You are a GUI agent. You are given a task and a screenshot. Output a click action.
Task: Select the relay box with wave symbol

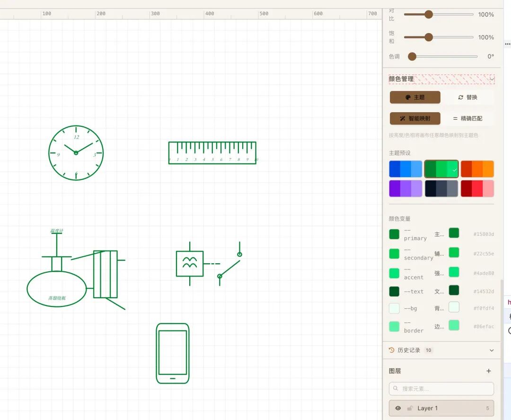coord(190,263)
